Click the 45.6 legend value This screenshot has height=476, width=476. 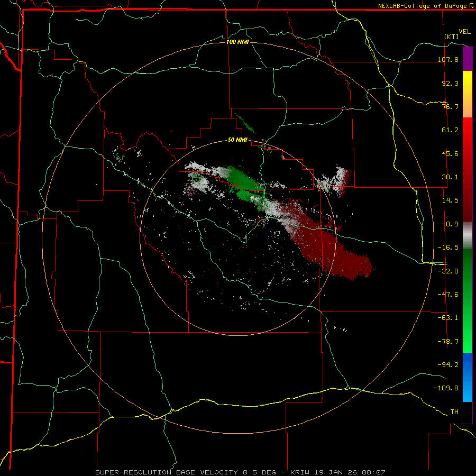pos(450,153)
